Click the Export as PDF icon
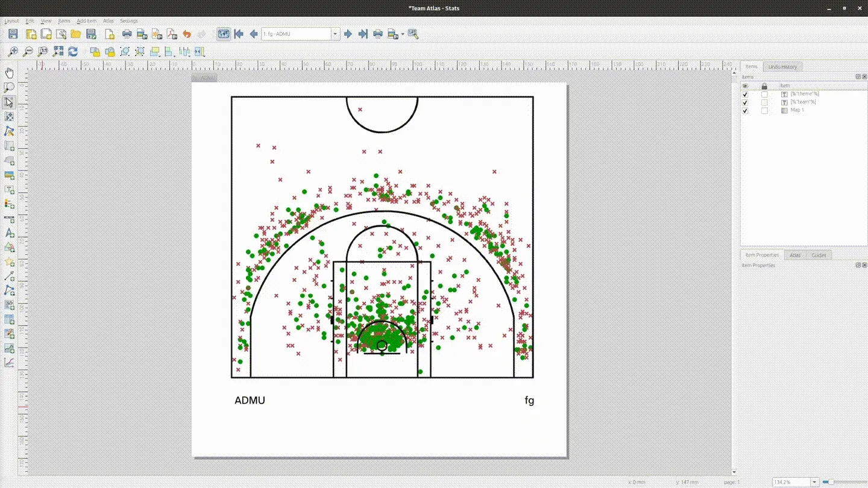Viewport: 868px width, 488px height. coord(171,34)
